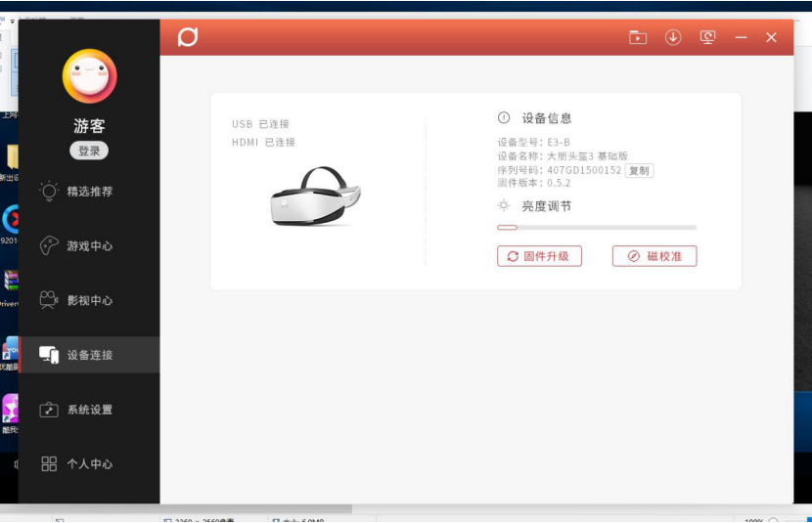Click the grid icon beside 个人中心

(49, 464)
